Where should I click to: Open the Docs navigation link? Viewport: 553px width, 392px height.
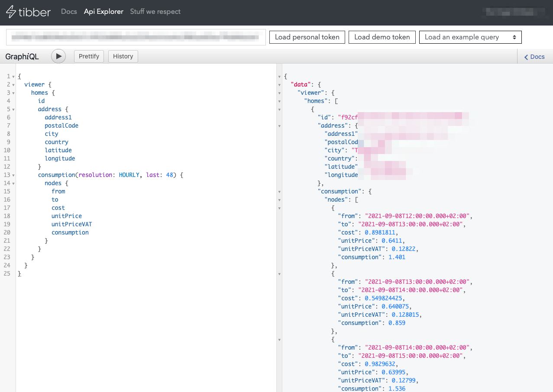point(69,12)
